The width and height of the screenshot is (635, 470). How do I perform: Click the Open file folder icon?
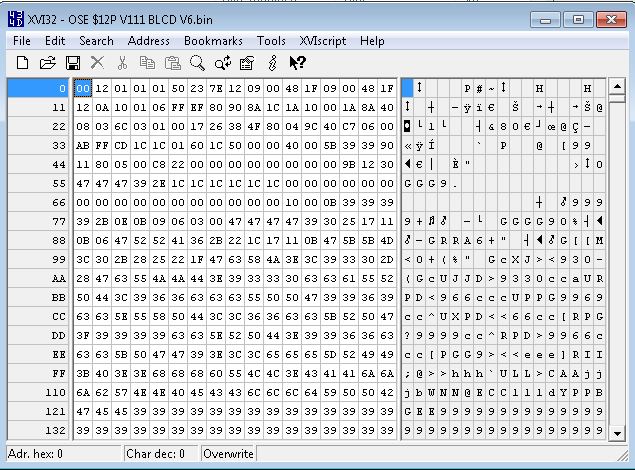tap(47, 63)
